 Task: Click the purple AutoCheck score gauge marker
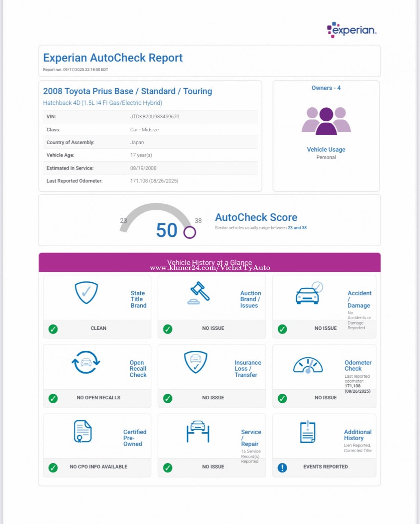[189, 232]
